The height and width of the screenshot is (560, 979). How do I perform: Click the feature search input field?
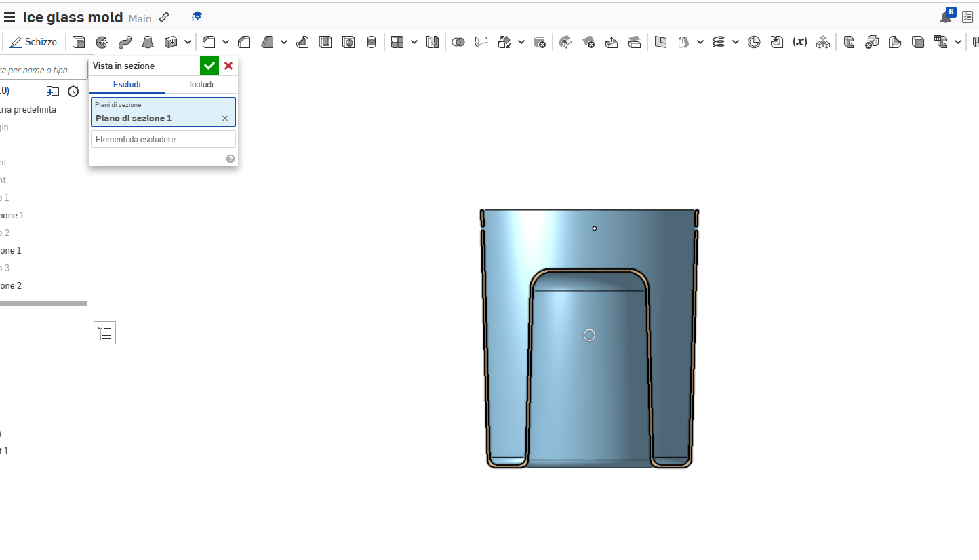click(43, 70)
